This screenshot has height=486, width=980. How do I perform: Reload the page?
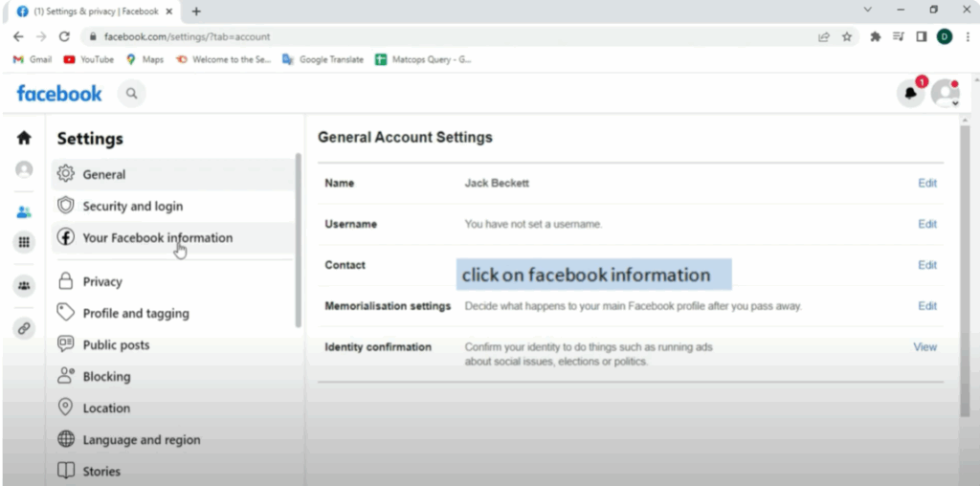point(64,37)
